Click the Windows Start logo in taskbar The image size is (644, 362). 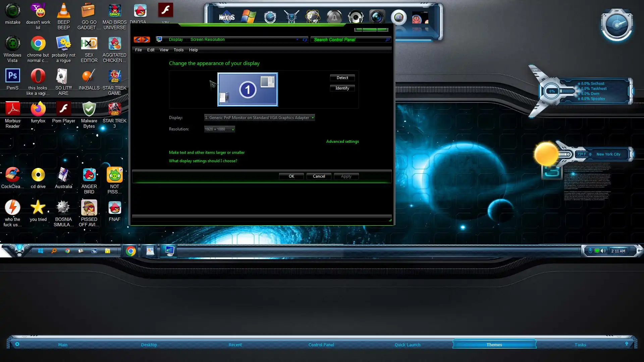pos(41,251)
